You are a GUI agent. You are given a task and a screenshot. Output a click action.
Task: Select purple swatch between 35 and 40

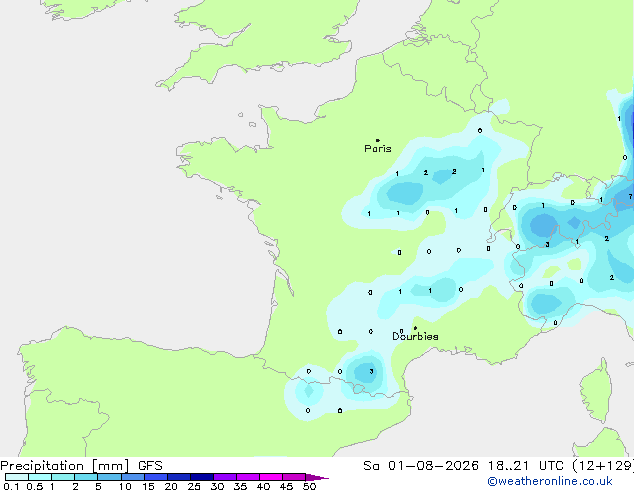click(x=248, y=477)
